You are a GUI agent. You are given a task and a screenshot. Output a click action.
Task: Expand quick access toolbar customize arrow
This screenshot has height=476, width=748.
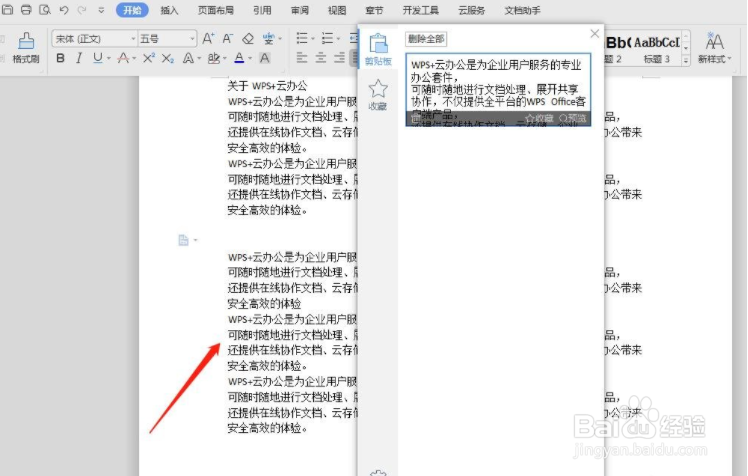[101, 10]
